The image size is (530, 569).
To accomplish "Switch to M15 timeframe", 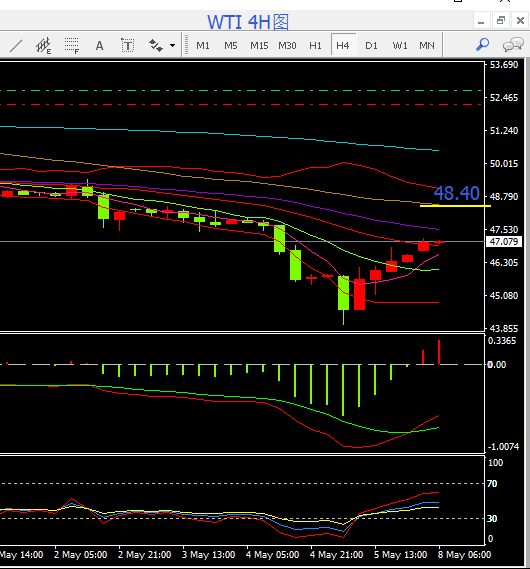I will 259,46.
